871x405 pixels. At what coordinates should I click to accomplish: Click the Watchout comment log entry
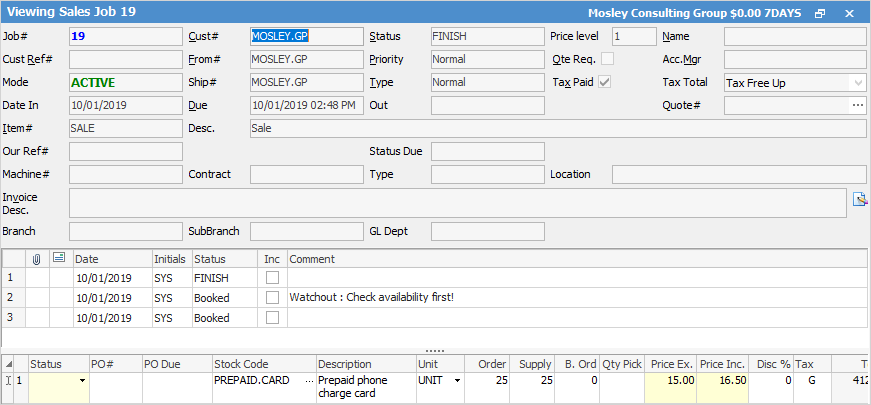(371, 297)
